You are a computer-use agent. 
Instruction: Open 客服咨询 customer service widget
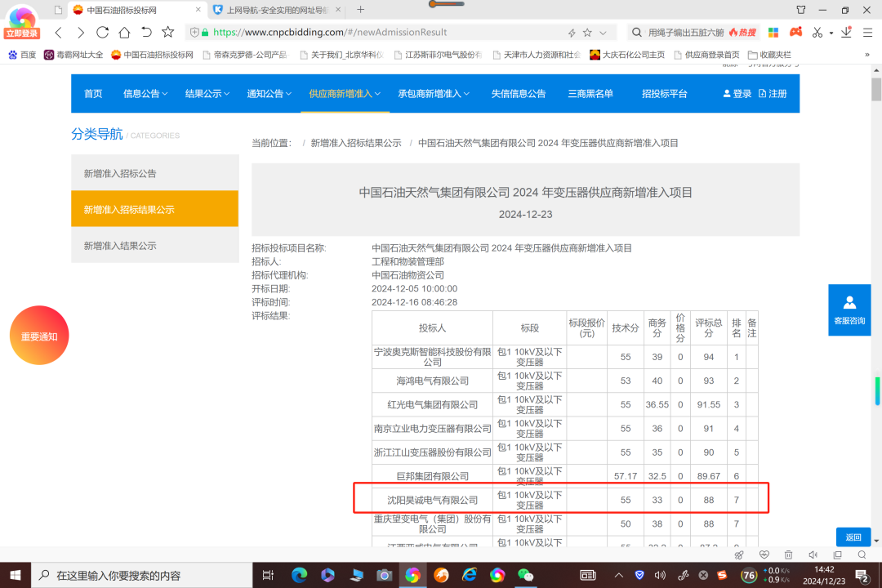click(x=849, y=310)
